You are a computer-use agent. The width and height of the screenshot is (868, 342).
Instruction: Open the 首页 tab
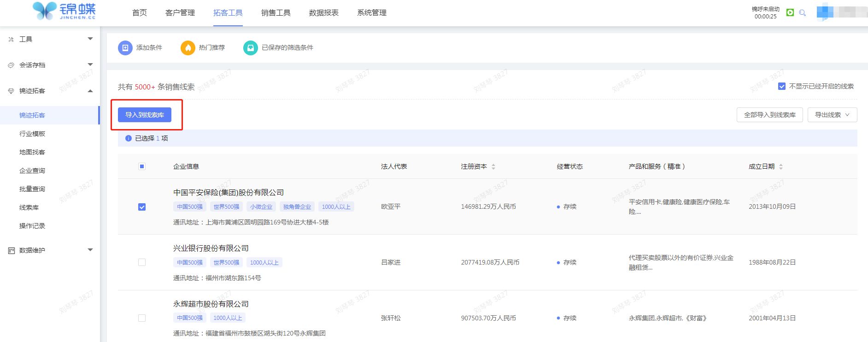[x=140, y=13]
